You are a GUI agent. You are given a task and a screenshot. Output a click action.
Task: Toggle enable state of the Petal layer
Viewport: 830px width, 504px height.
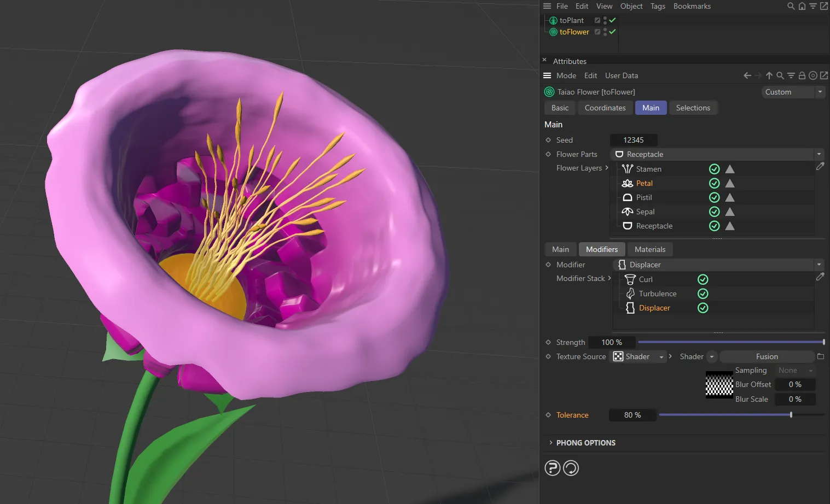pyautogui.click(x=714, y=183)
